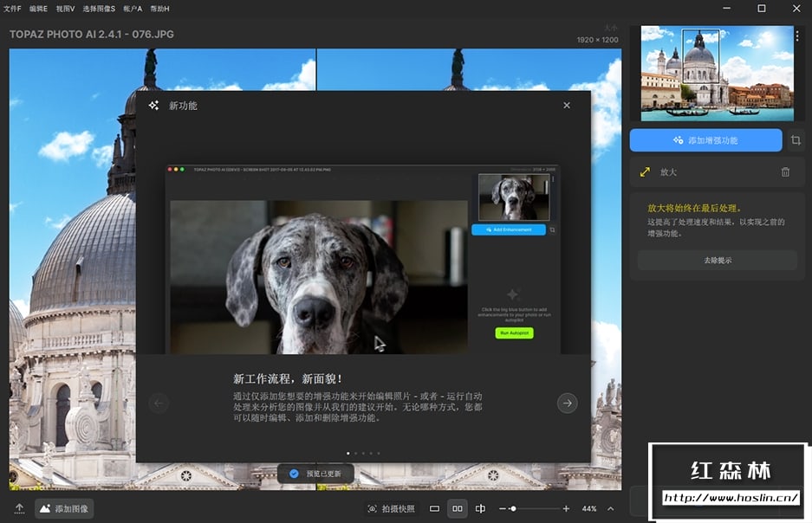The width and height of the screenshot is (812, 523).
Task: Close the 新功能 dialog
Action: [567, 105]
